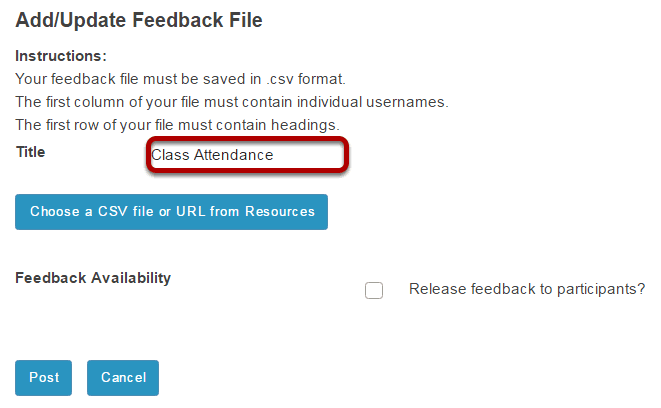This screenshot has width=661, height=408.
Task: Open the CSV file or URL chooser
Action: pyautogui.click(x=171, y=212)
